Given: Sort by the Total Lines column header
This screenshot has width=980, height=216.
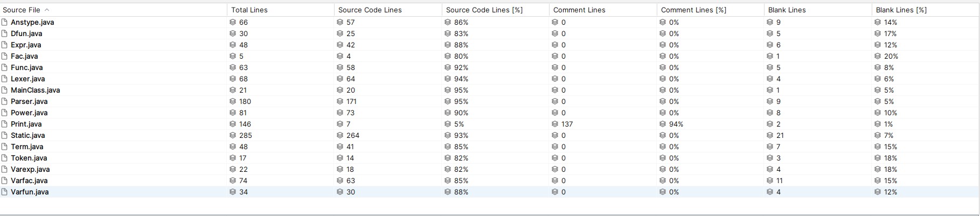Looking at the screenshot, I should 249,10.
